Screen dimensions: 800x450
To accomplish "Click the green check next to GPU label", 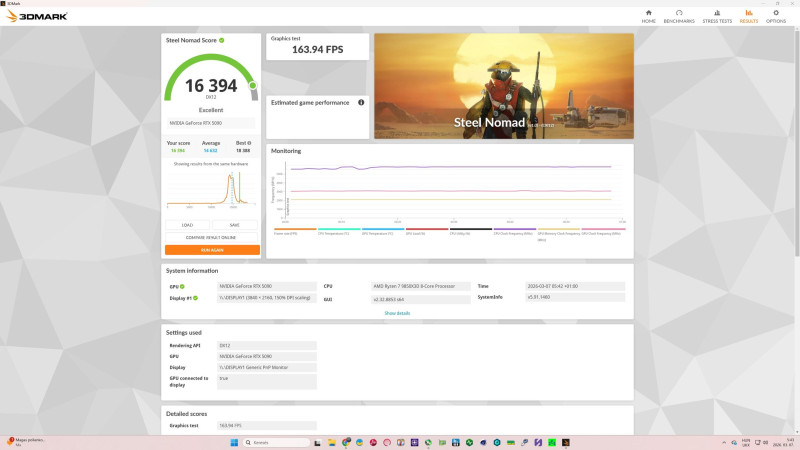I will tap(182, 287).
